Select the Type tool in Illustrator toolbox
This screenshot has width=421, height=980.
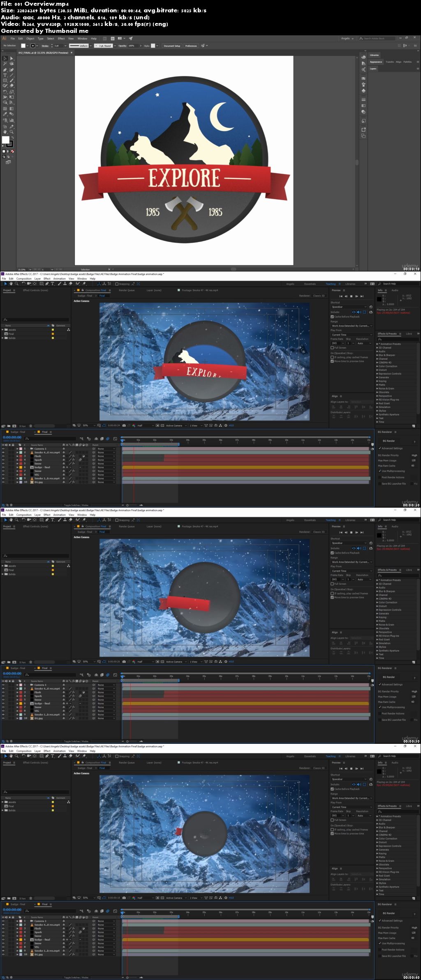tap(5, 75)
